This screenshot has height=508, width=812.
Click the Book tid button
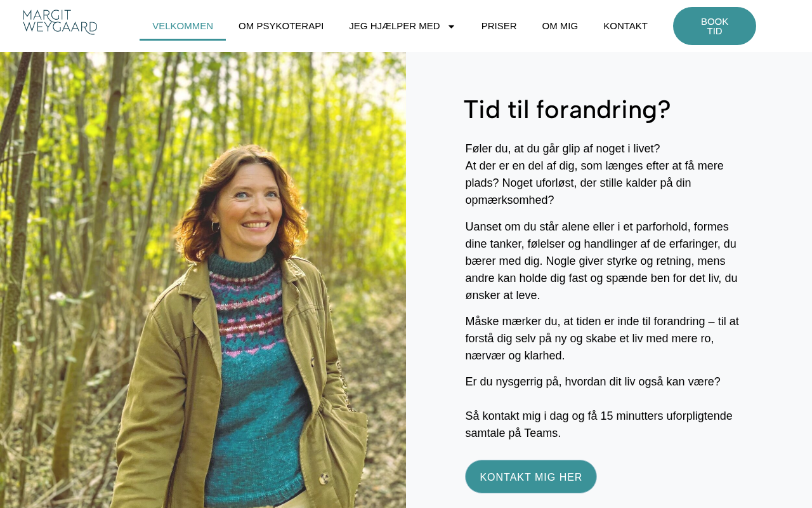[x=714, y=26]
